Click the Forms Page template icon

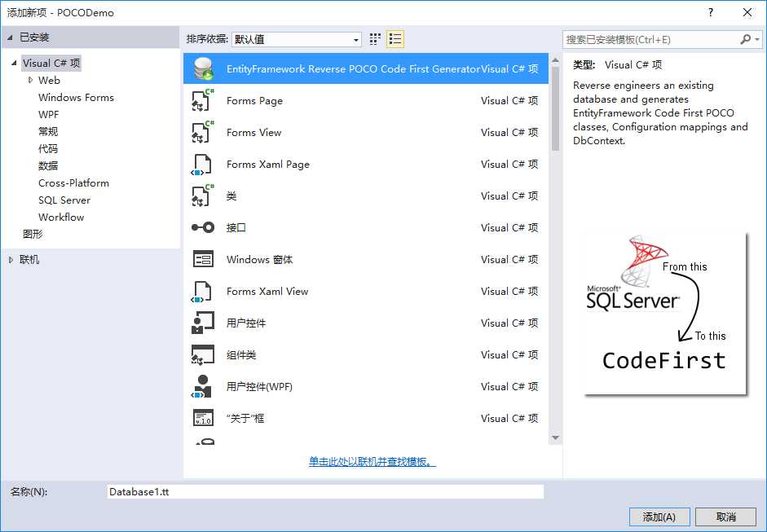click(203, 100)
